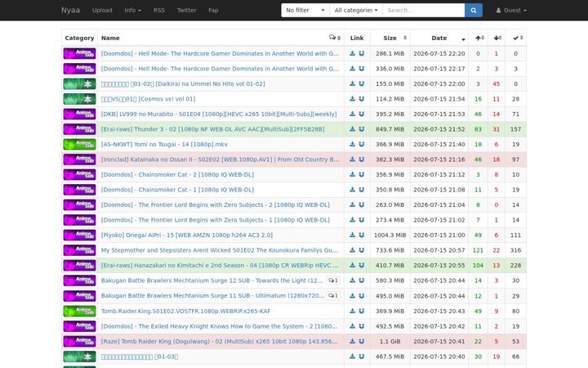The image size is (588, 368).
Task: Click the blue search magnifier button
Action: pos(473,10)
